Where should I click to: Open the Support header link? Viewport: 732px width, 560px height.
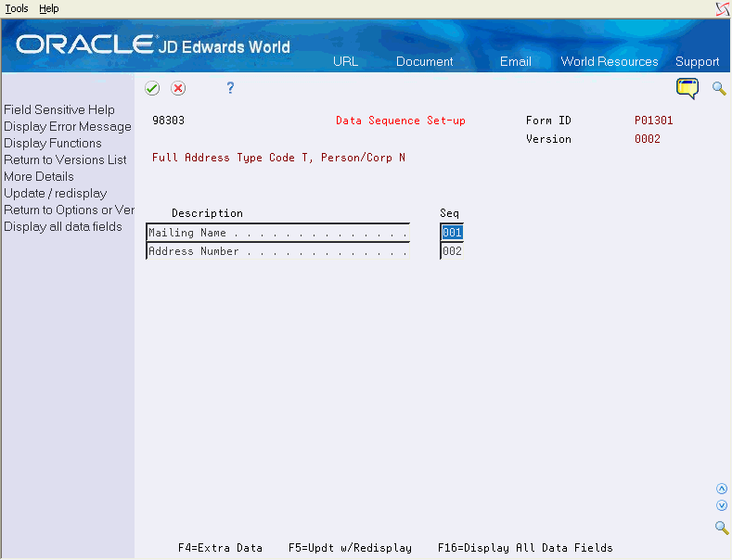pos(697,61)
